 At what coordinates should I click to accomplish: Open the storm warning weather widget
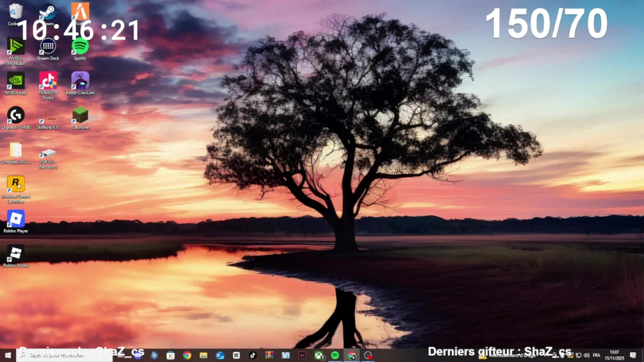[x=507, y=355]
